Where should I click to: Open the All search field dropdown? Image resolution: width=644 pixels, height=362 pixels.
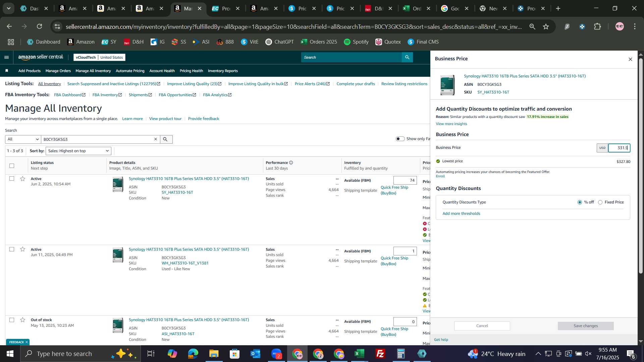point(23,139)
